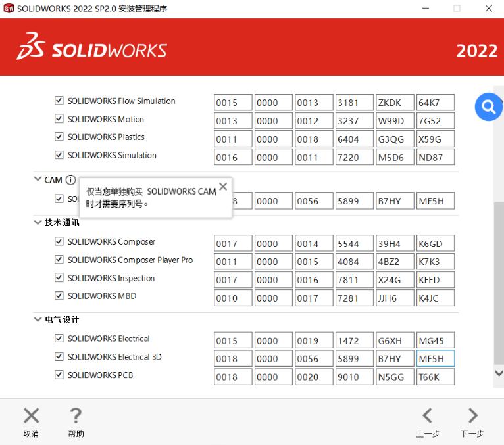Image resolution: width=504 pixels, height=445 pixels.
Task: Click Electrical 3D row field MF5H
Action: tap(436, 358)
